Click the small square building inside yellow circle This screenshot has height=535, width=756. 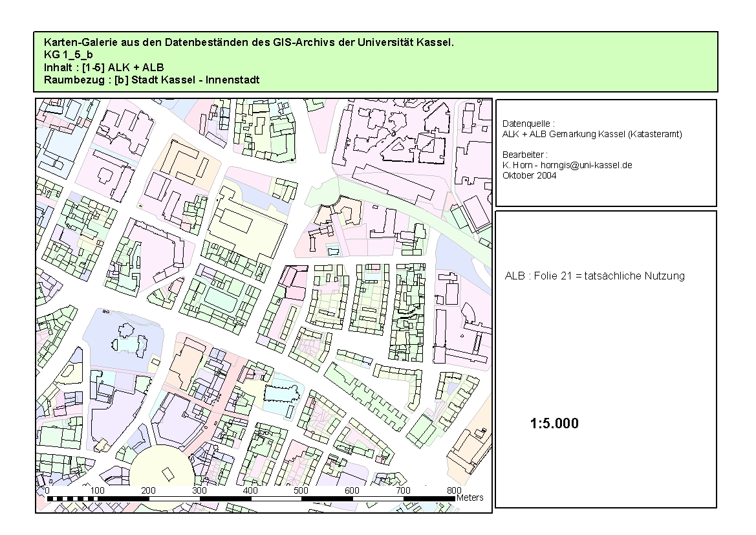(x=167, y=475)
